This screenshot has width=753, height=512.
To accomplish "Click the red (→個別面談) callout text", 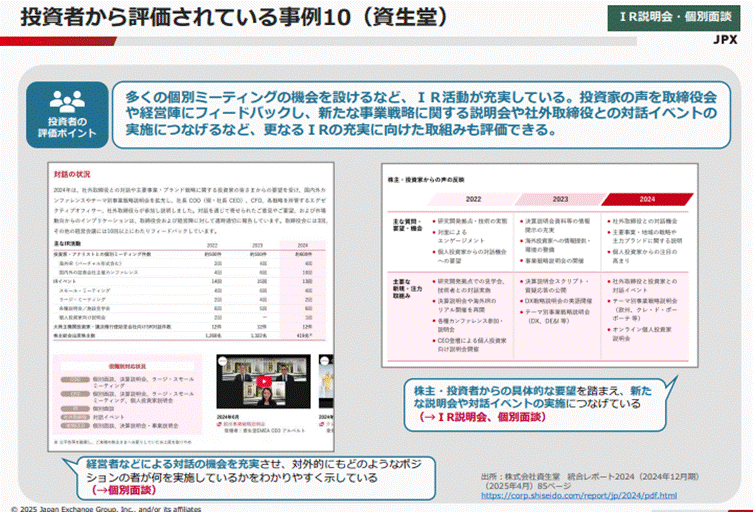I will point(119,491).
